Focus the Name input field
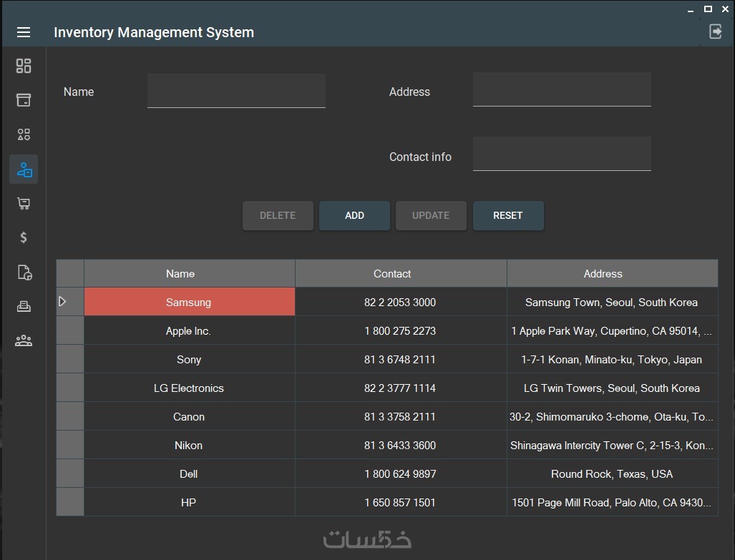The width and height of the screenshot is (735, 560). click(236, 90)
